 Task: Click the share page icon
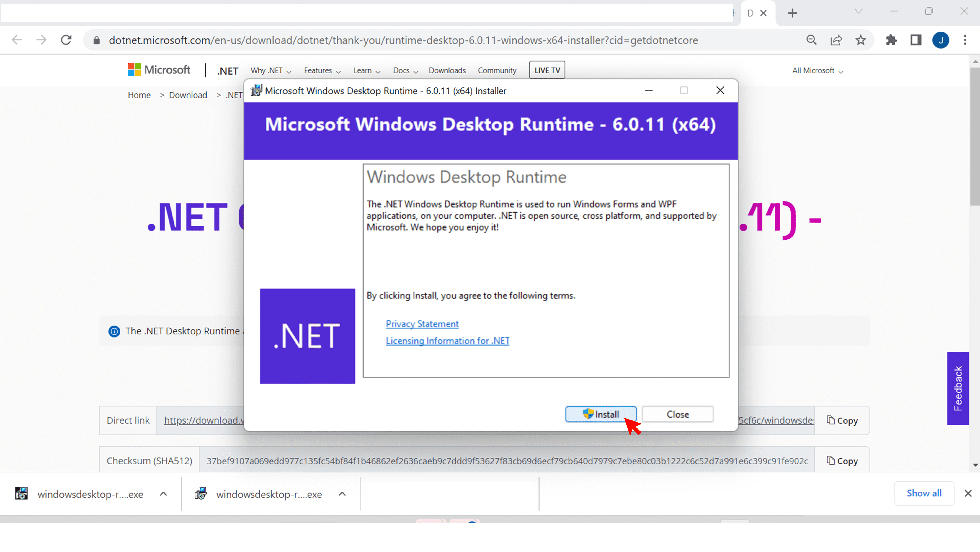836,40
